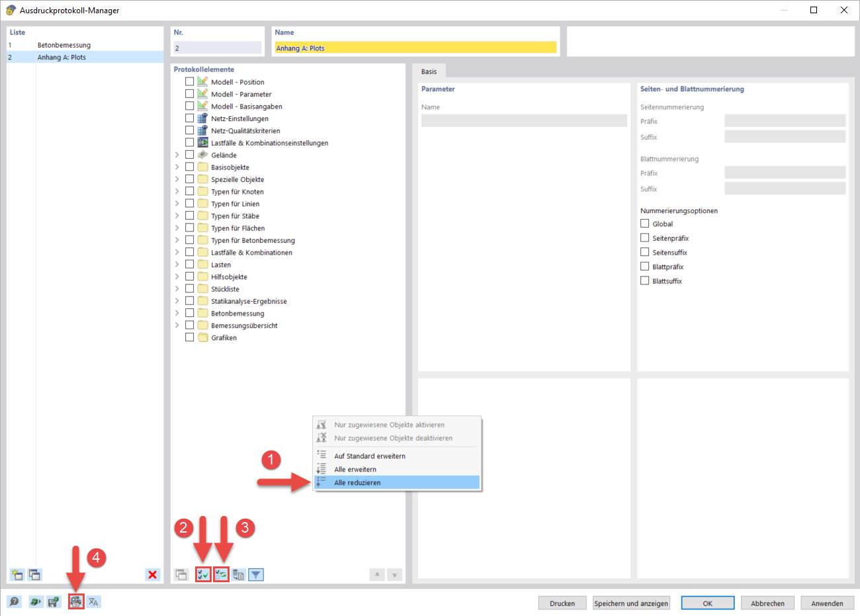Open the help question mark icon
This screenshot has width=860, height=616.
14,601
